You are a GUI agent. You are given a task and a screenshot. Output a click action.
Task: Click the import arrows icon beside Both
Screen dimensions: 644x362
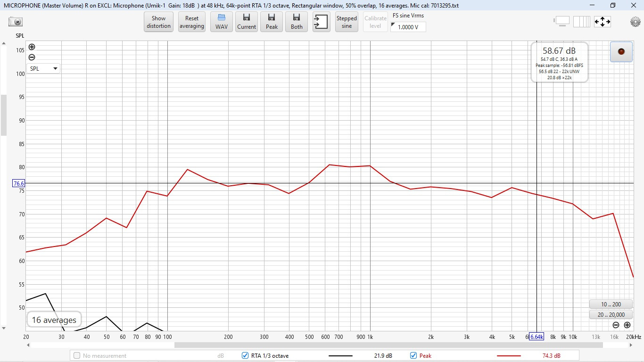point(322,22)
